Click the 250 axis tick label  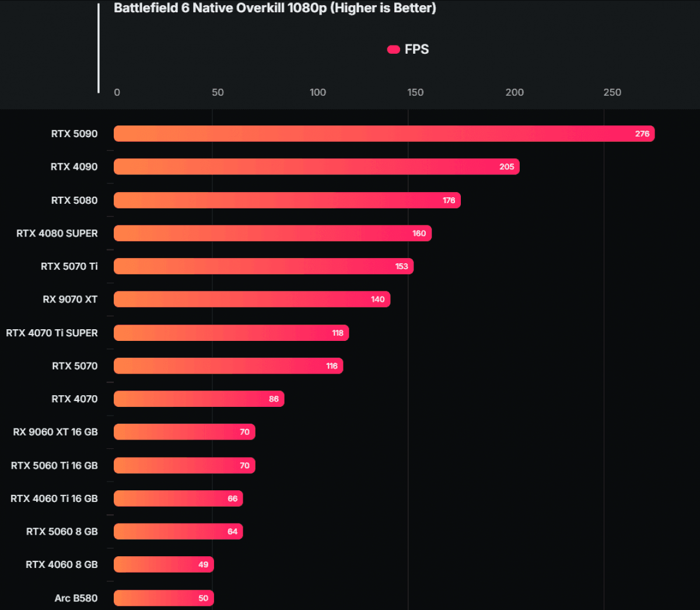click(612, 92)
